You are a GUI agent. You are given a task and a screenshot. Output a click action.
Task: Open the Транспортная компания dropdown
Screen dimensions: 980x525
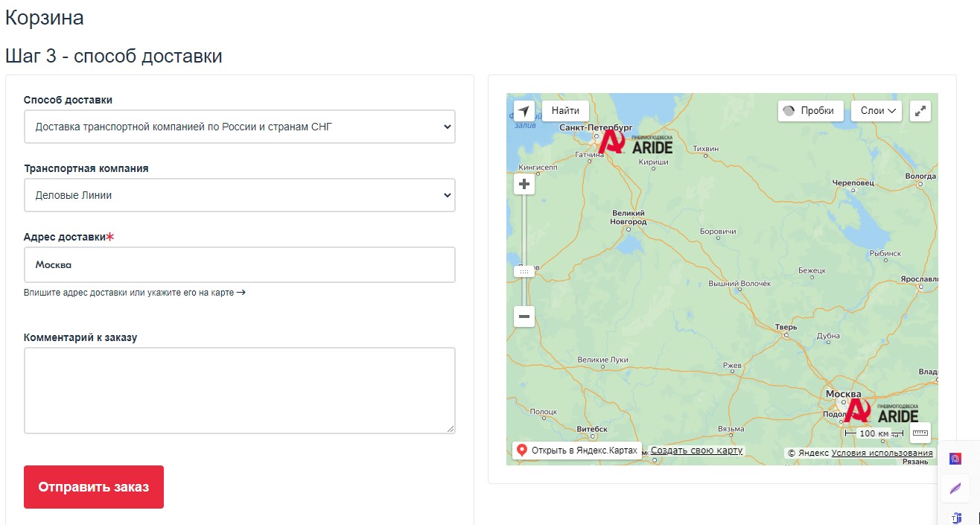pos(239,195)
